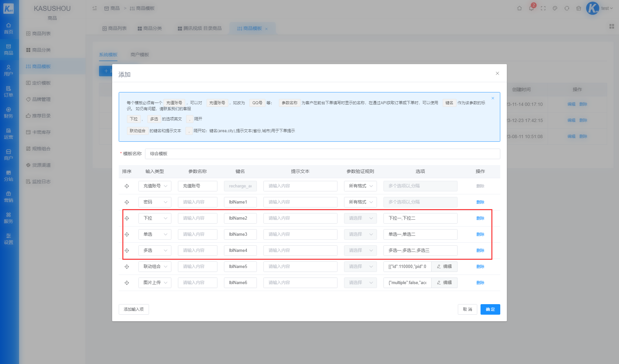Click the top bar home icon
Image resolution: width=619 pixels, height=364 pixels.
(519, 8)
